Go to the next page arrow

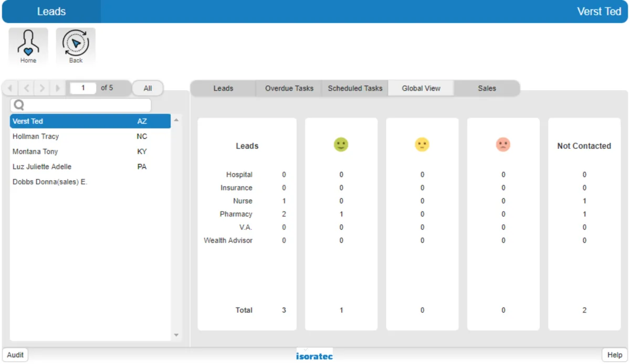point(42,88)
